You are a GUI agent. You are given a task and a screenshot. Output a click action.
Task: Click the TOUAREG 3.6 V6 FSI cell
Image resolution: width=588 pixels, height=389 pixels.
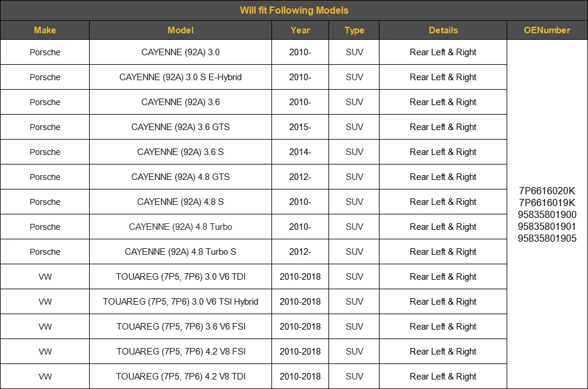click(x=181, y=327)
